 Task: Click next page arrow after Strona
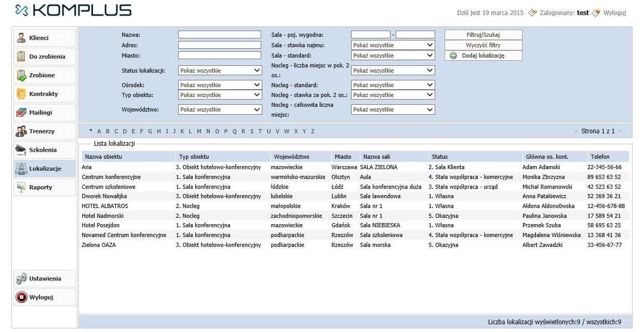(x=619, y=131)
